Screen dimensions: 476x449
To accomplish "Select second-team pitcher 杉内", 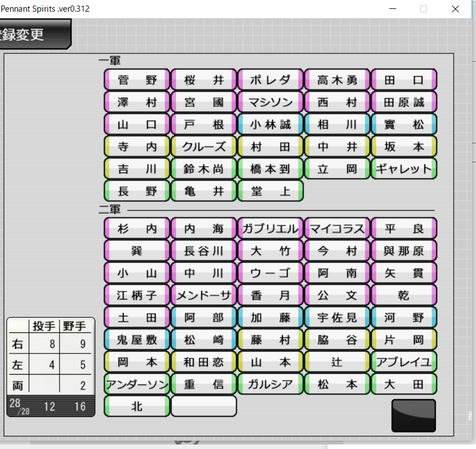I will (x=137, y=228).
